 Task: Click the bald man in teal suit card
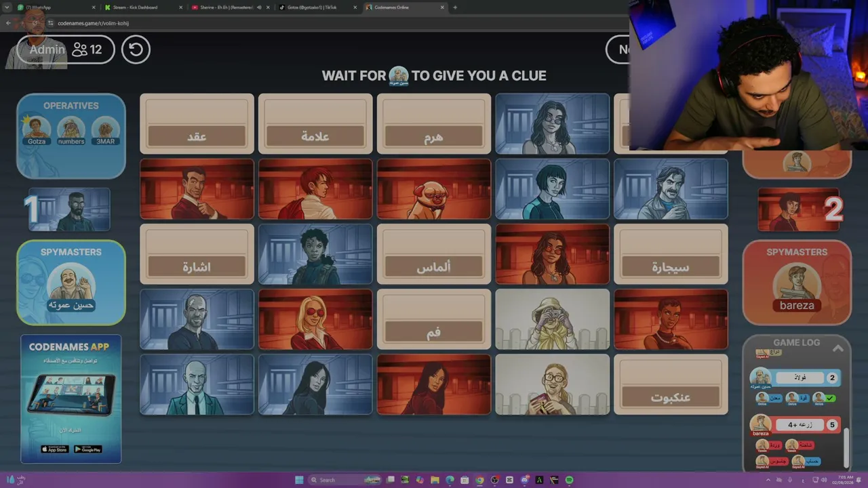pyautogui.click(x=197, y=384)
